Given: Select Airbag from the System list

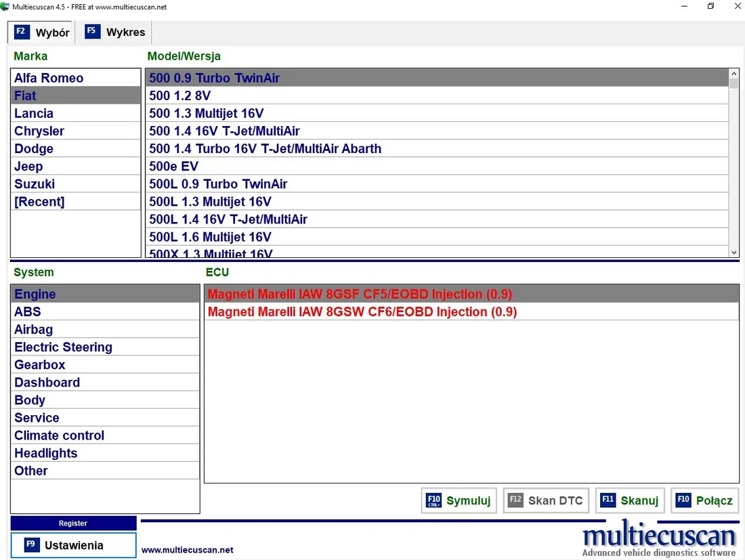Looking at the screenshot, I should pyautogui.click(x=34, y=329).
